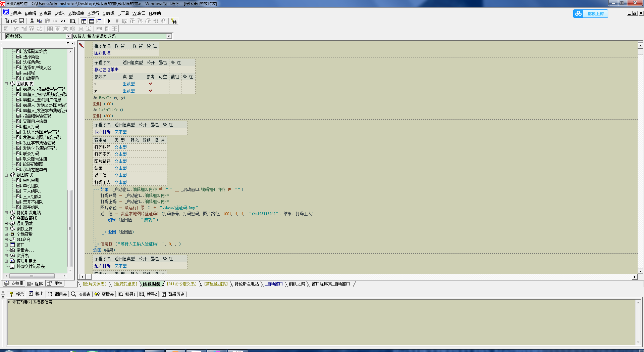This screenshot has width=644, height=352.
Task: Open the B.数据库 menu
Action: [76, 13]
